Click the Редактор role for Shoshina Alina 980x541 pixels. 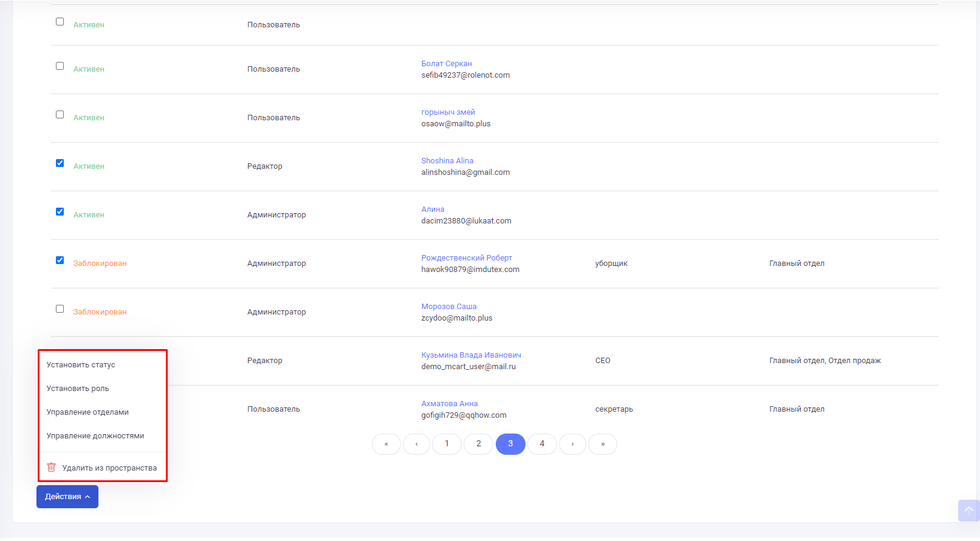[x=265, y=166]
